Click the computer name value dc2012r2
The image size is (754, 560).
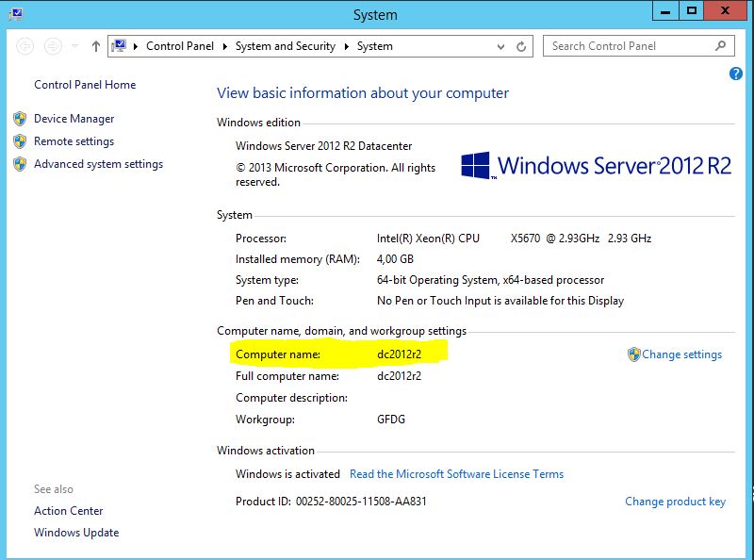pos(399,354)
